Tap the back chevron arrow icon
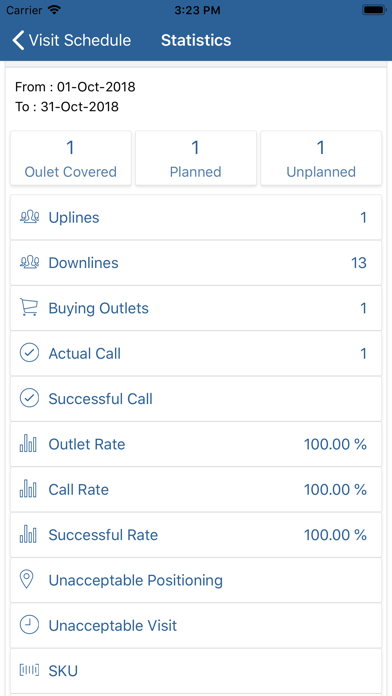 click(x=18, y=40)
